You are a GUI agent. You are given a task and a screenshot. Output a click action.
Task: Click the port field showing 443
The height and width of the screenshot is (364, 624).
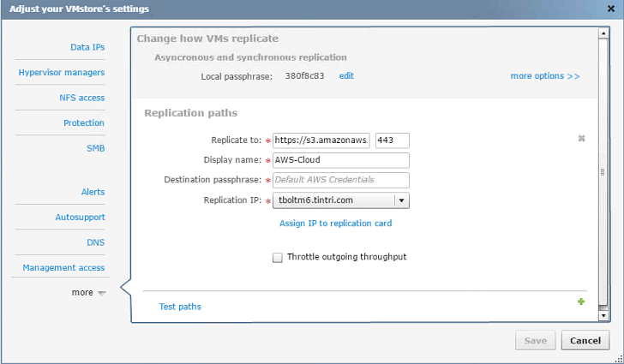[x=393, y=140]
